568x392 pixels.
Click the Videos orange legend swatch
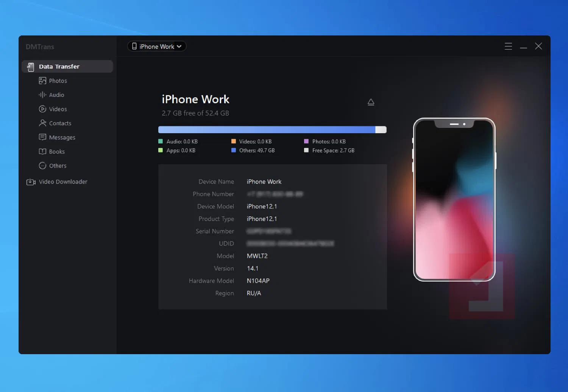(234, 141)
